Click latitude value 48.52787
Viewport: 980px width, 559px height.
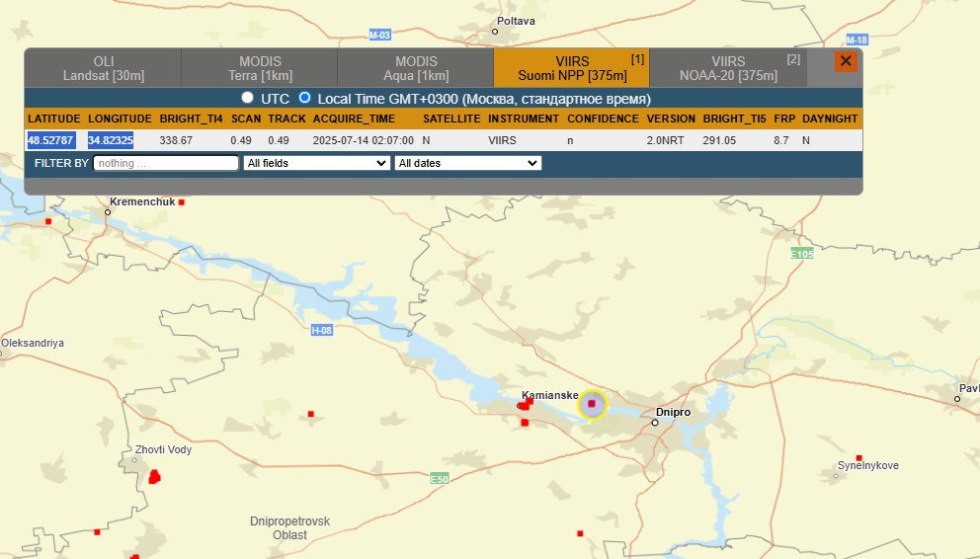pos(50,140)
